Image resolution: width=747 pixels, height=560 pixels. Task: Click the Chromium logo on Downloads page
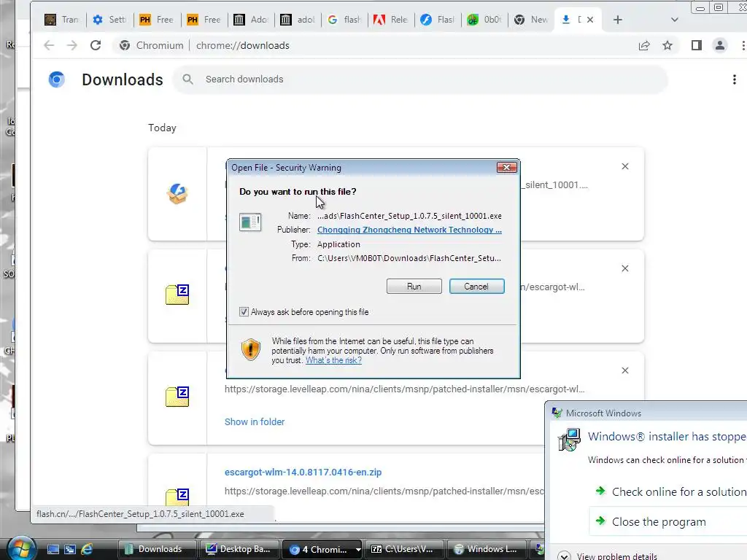click(57, 79)
